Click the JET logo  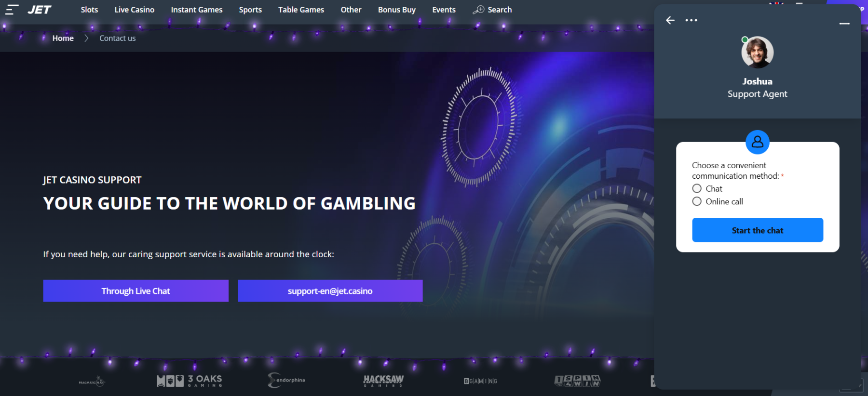[40, 10]
